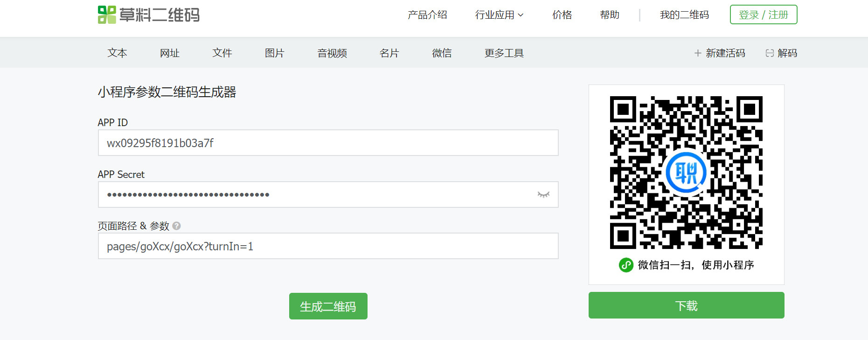Click the 登录 / 注册 button
The width and height of the screenshot is (868, 340).
pos(764,14)
